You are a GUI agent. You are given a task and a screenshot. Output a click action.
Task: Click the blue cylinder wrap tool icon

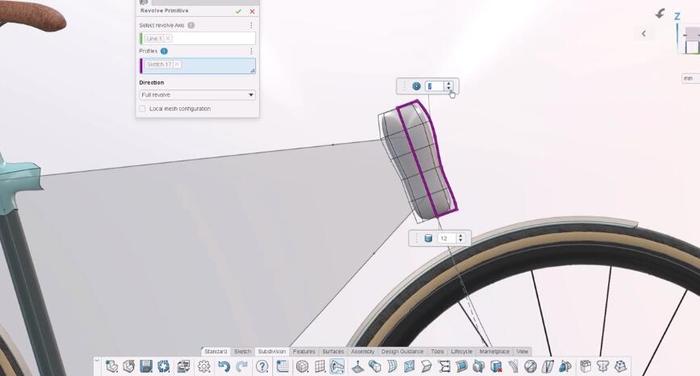[479, 367]
